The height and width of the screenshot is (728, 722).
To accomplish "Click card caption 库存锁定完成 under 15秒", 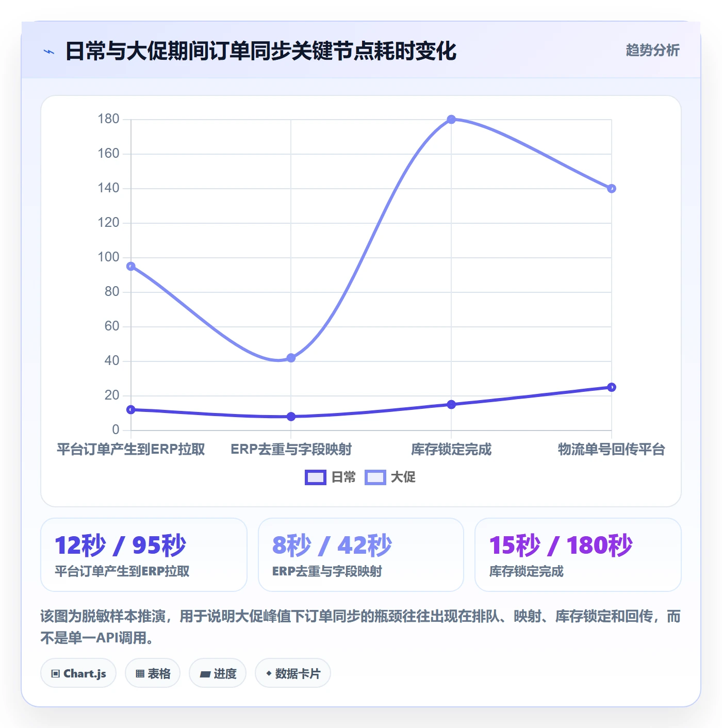I will 526,571.
